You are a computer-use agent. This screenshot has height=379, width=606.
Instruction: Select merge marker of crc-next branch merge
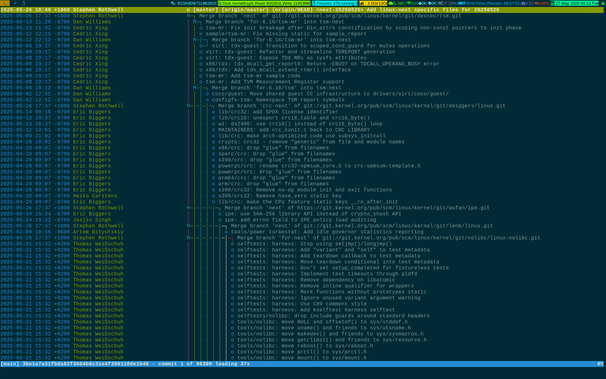click(189, 105)
